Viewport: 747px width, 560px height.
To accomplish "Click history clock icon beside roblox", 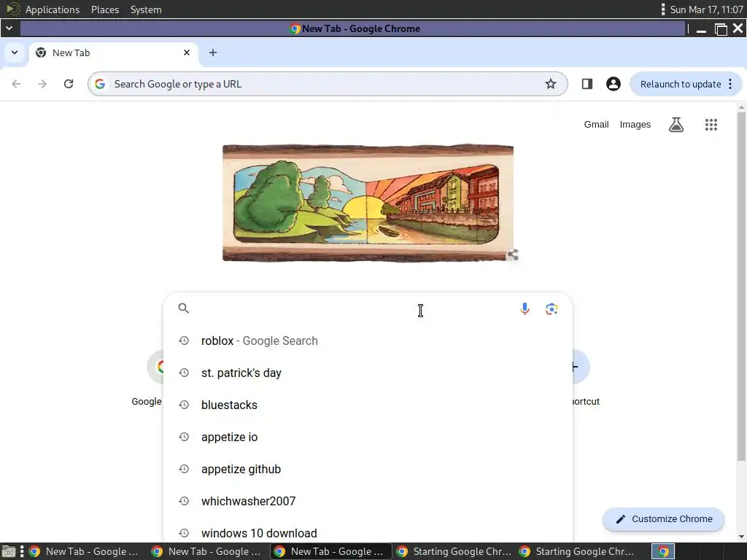I will pos(184,341).
